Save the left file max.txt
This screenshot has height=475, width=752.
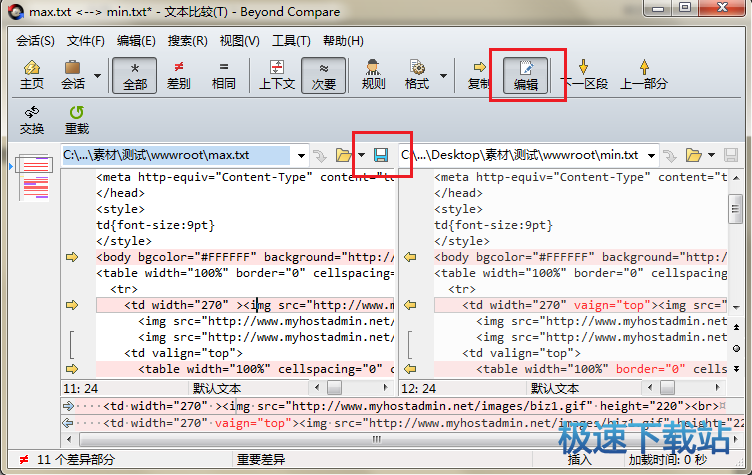tap(381, 155)
